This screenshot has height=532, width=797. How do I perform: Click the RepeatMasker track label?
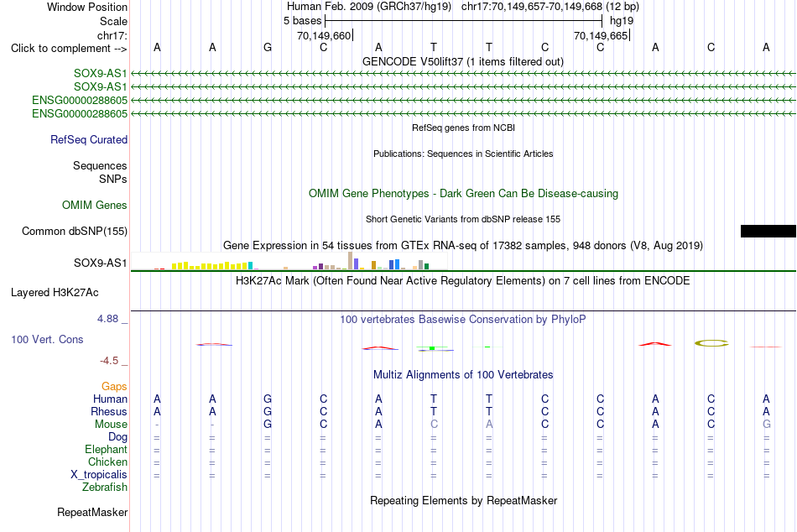click(x=92, y=512)
